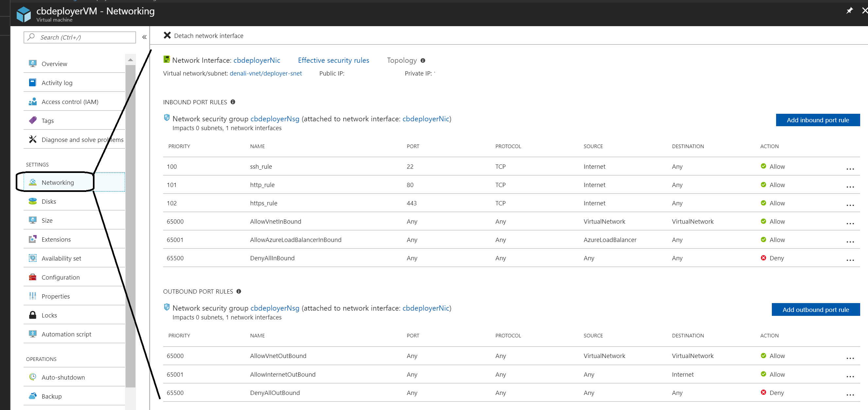Image resolution: width=868 pixels, height=410 pixels.
Task: Click the Properties bars icon
Action: (33, 296)
